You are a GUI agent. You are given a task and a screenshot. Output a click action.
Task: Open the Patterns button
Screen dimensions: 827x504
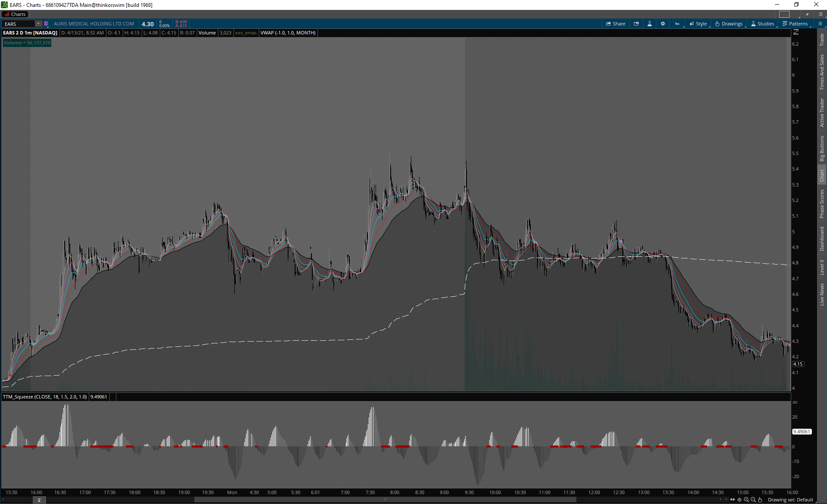coord(795,24)
